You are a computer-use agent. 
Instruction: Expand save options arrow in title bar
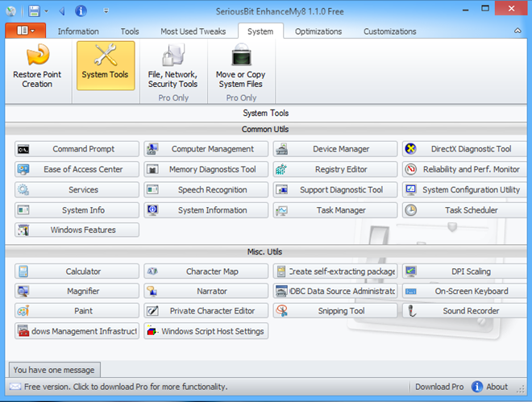pos(47,11)
